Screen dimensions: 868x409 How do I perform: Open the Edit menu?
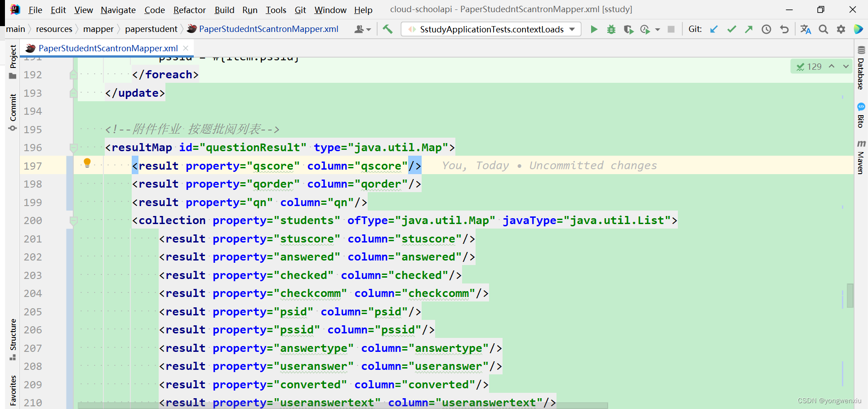[x=58, y=10]
